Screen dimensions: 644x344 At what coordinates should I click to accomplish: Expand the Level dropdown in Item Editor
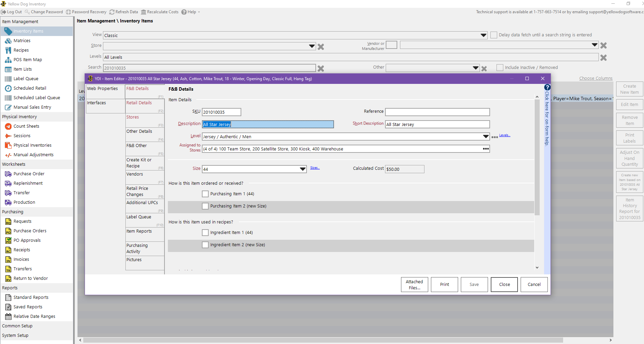486,137
